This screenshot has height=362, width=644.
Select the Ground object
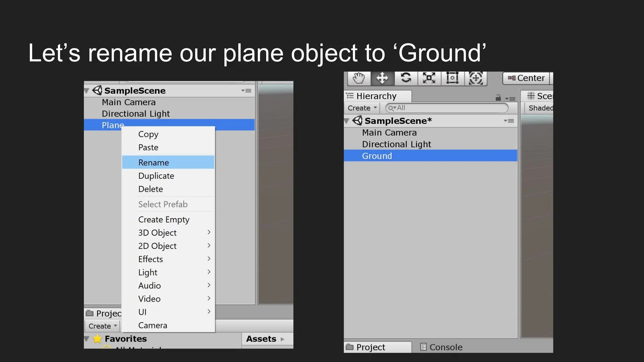point(430,156)
